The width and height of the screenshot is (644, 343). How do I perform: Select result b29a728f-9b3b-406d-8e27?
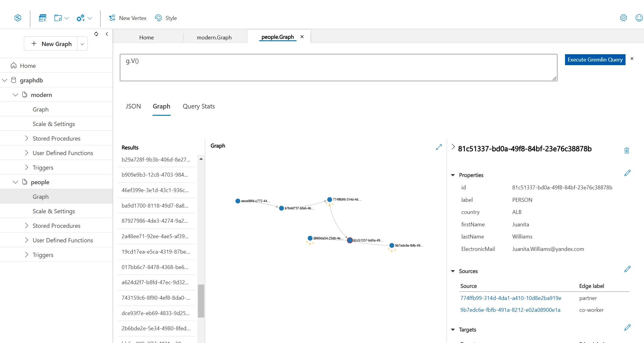(x=156, y=160)
